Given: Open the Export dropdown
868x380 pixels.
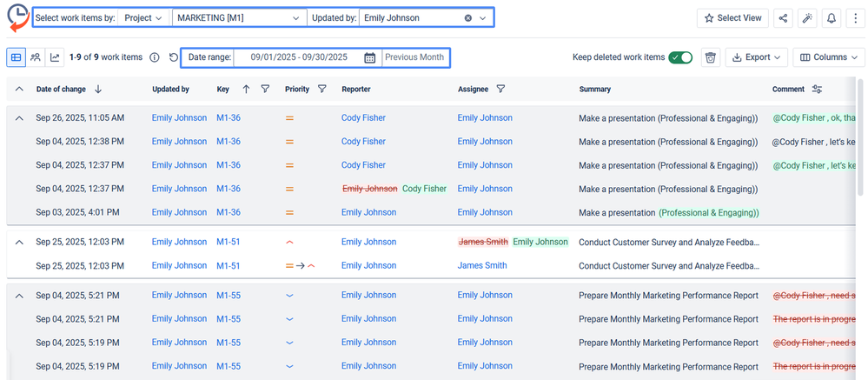Looking at the screenshot, I should (x=755, y=57).
